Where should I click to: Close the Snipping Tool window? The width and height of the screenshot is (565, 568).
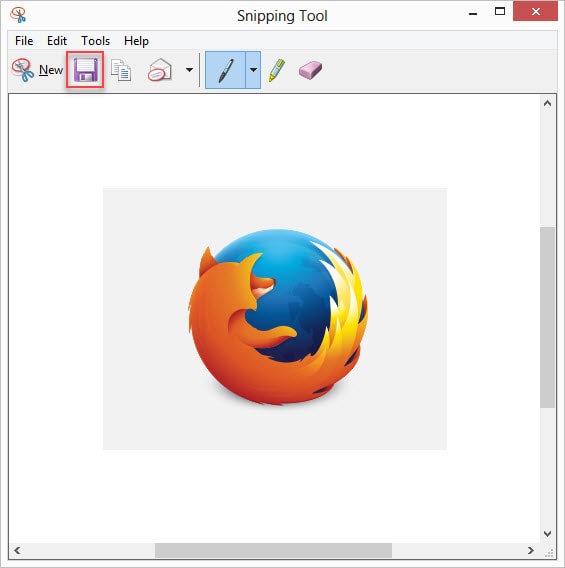click(535, 12)
